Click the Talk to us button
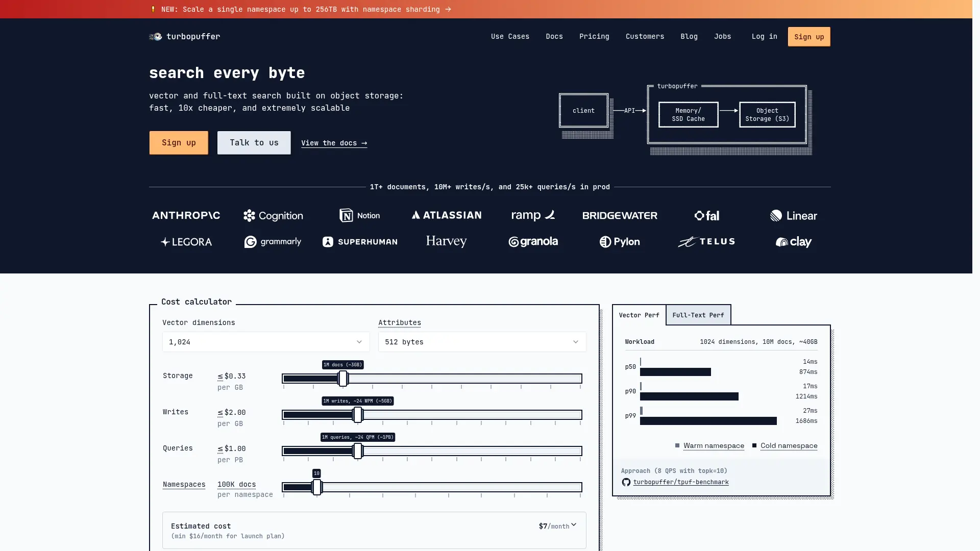The height and width of the screenshot is (551, 980). pos(254,143)
